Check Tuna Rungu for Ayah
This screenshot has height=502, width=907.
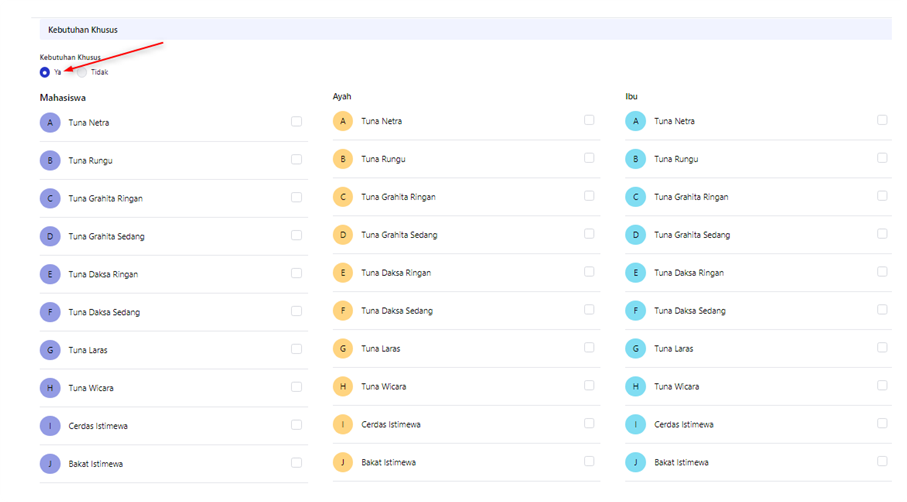[x=589, y=158]
